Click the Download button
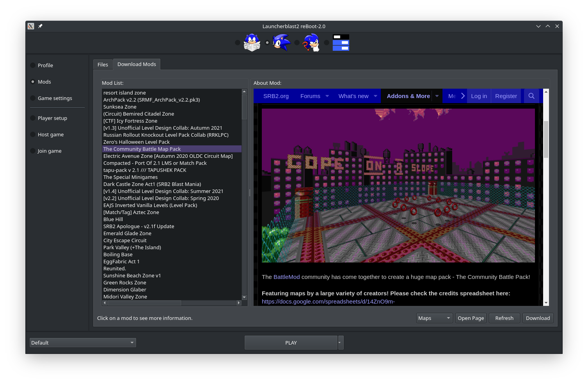The image size is (588, 384). [x=538, y=318]
